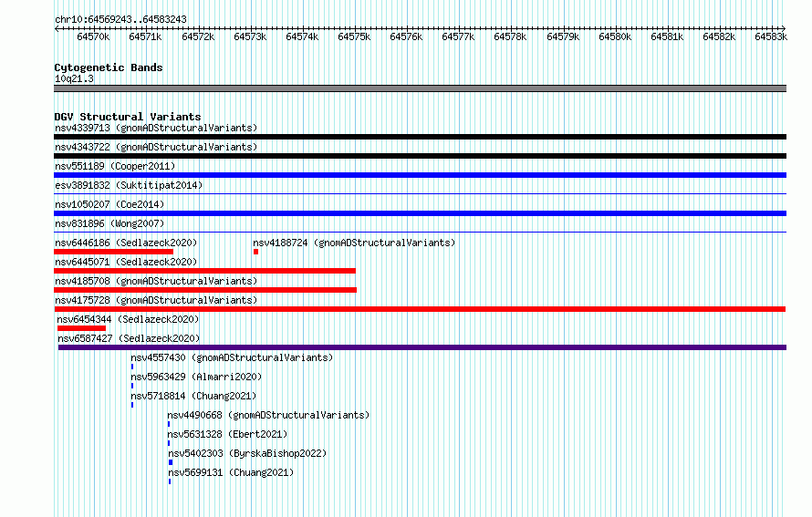Open nsv6446186 (Sedlazeck2020) variant
Screen dimensions: 812x517
(x=126, y=243)
